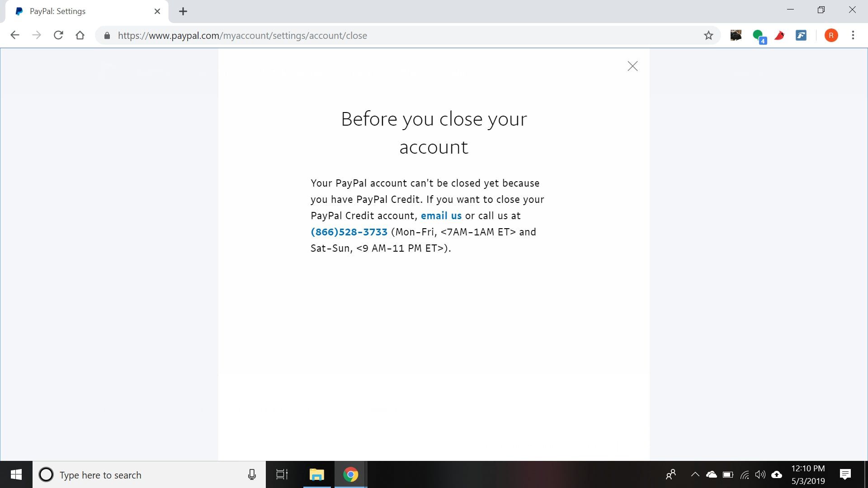Open the clock showing 12:10 PM

[x=808, y=474]
